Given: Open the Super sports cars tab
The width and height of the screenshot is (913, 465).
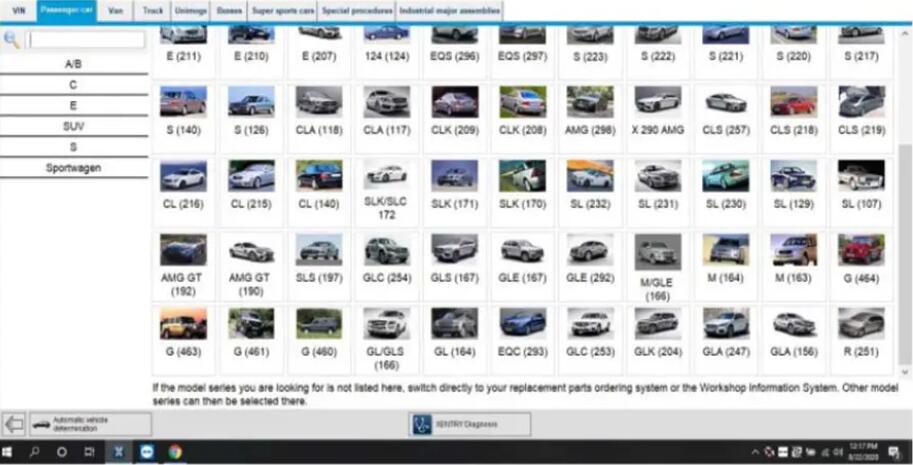Looking at the screenshot, I should click(x=283, y=11).
